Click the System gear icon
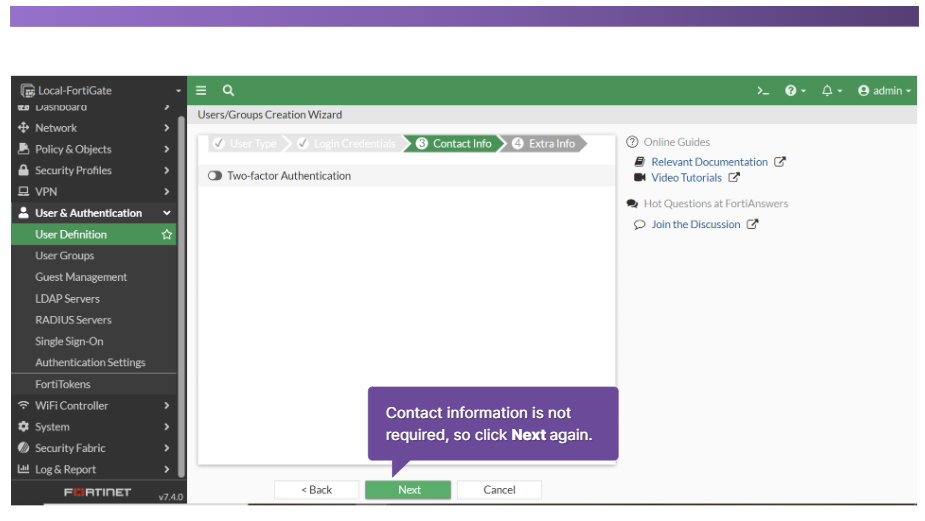 (24, 426)
